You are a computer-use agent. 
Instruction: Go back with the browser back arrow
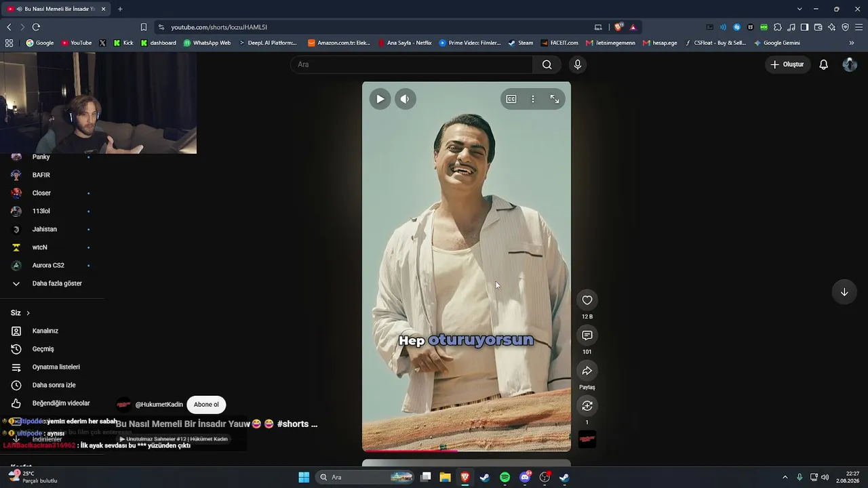[9, 27]
